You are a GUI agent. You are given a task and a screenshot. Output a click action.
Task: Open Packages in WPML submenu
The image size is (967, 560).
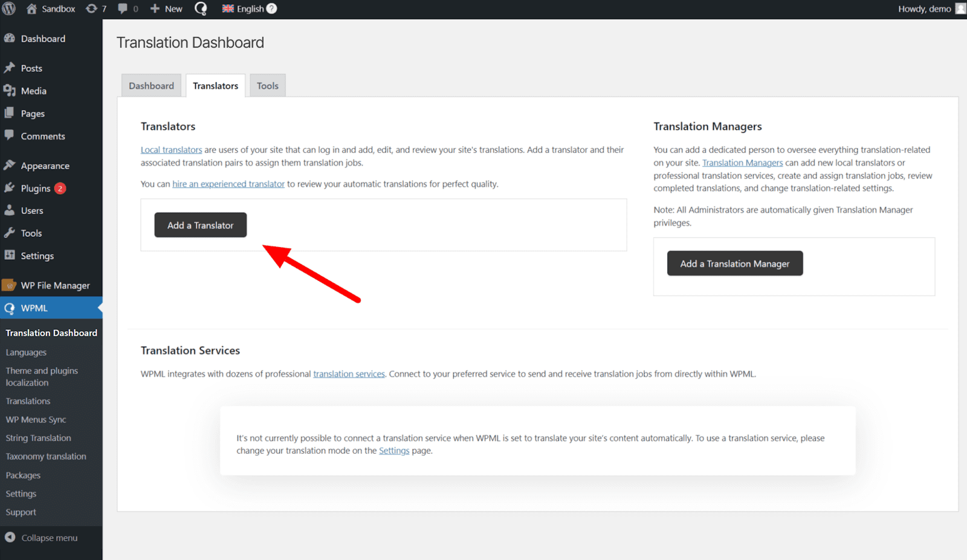23,475
